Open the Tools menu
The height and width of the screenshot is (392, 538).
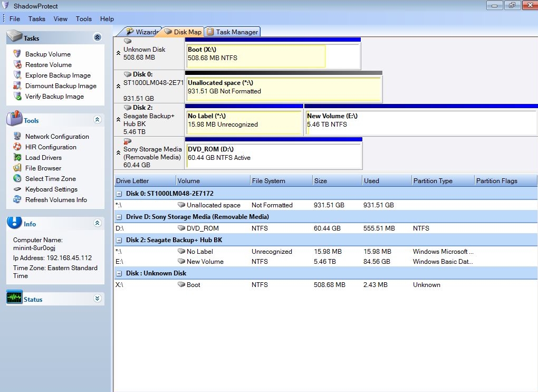[x=83, y=18]
